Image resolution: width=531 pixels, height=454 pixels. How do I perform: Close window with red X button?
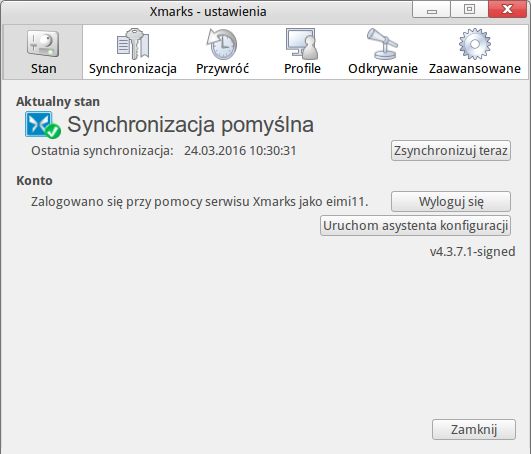click(507, 9)
